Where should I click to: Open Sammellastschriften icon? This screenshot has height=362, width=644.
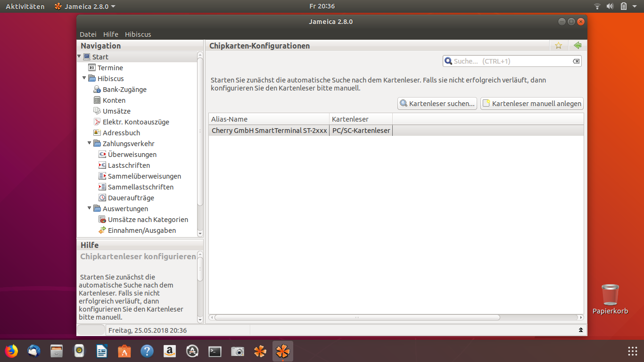click(102, 187)
